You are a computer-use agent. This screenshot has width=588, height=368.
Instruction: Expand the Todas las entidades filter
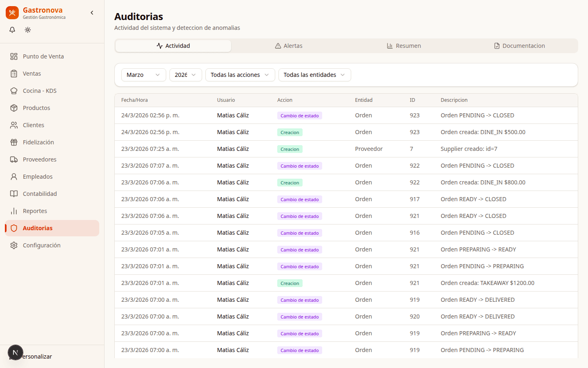314,75
